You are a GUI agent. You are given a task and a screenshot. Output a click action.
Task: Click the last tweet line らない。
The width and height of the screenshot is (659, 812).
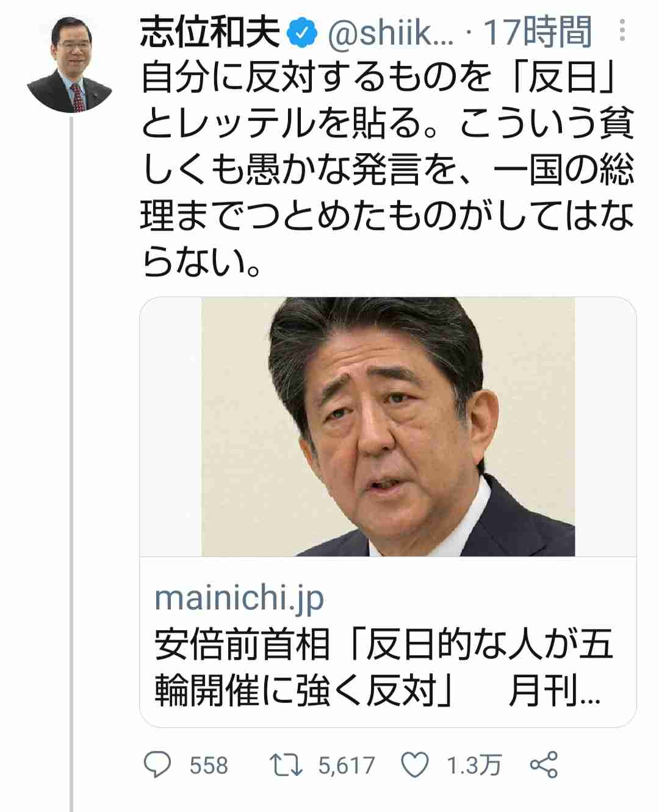click(x=202, y=261)
